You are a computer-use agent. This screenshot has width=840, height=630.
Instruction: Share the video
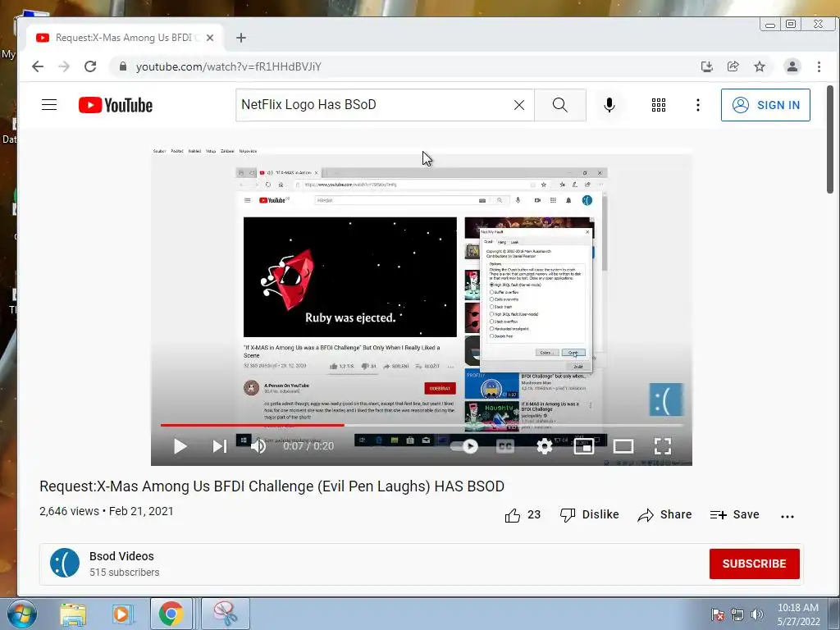(664, 515)
